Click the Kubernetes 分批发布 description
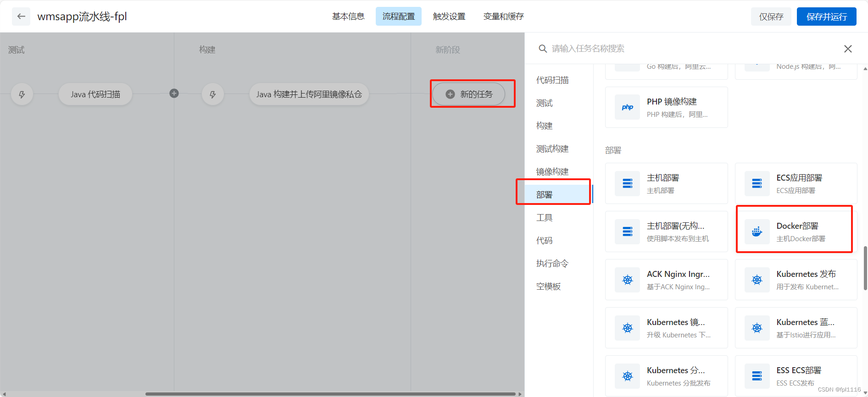The image size is (868, 397). [679, 383]
